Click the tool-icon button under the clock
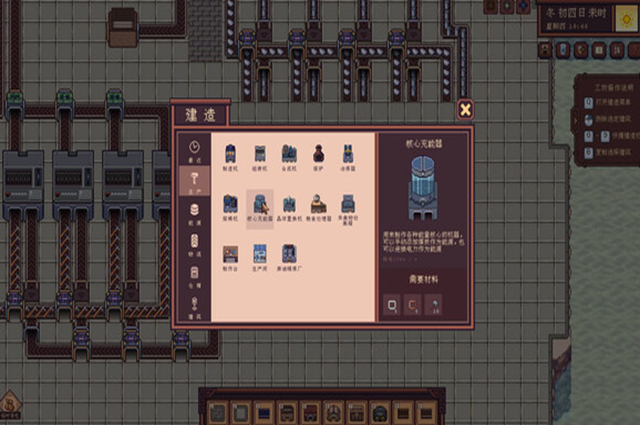The width and height of the screenshot is (640, 425). coord(581,50)
